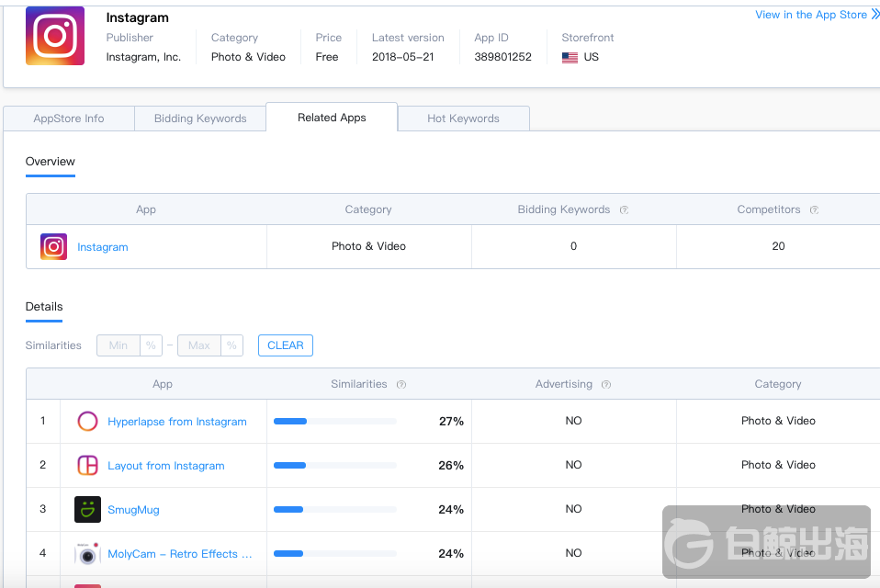Viewport: 880px width, 588px height.
Task: Open the Hot Keywords tab
Action: click(x=463, y=119)
